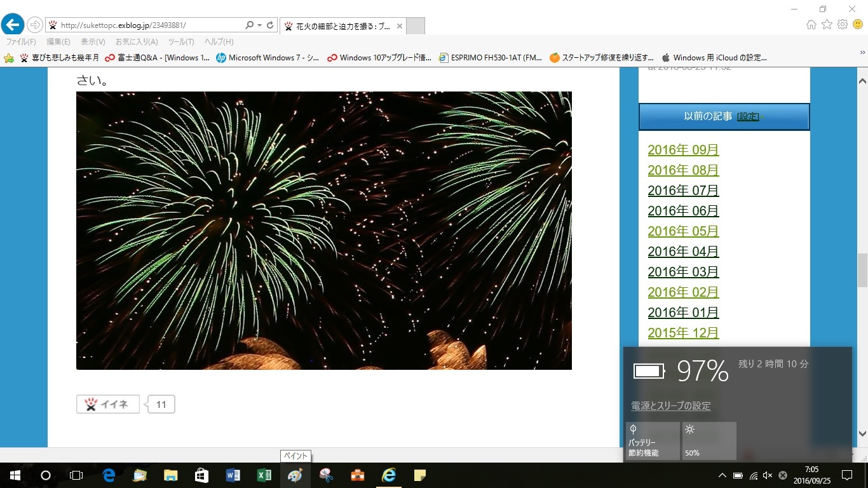Click the forward navigation arrow
868x488 pixels.
(x=35, y=25)
